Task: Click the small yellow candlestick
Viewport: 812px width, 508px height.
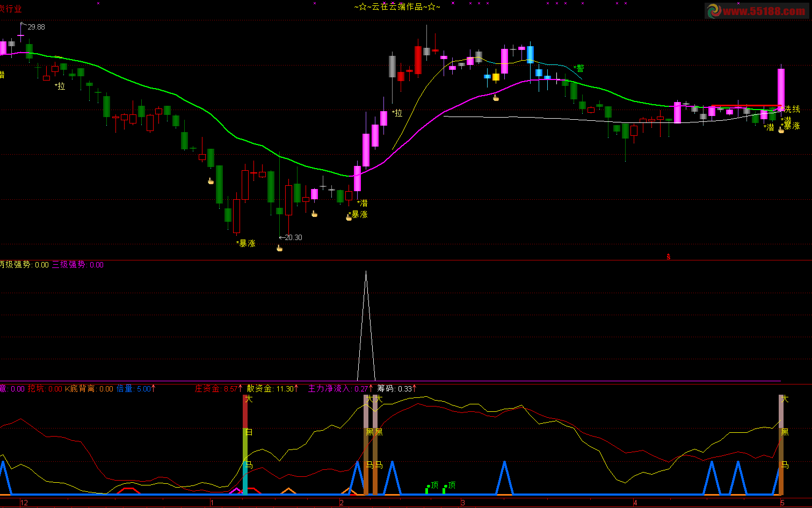Action: 496,77
